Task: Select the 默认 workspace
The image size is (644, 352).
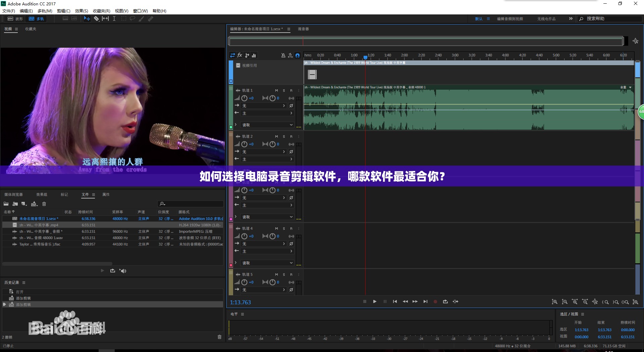Action: click(x=479, y=19)
